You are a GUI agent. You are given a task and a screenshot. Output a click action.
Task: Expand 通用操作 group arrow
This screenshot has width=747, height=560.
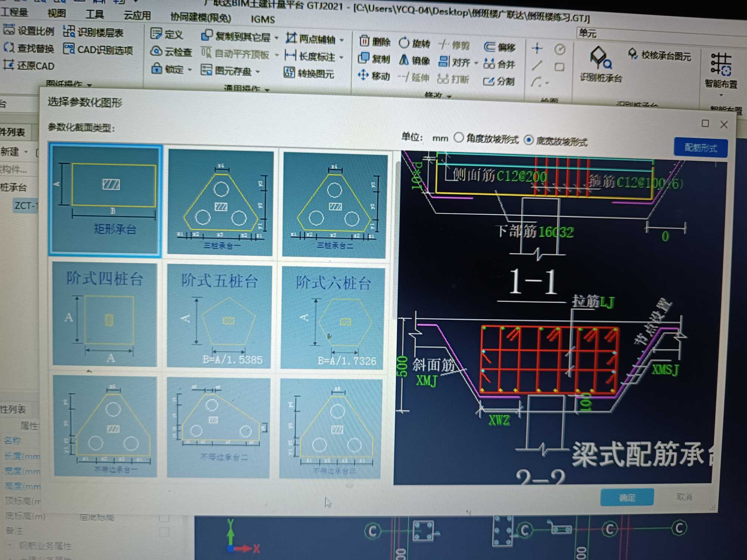click(x=267, y=90)
